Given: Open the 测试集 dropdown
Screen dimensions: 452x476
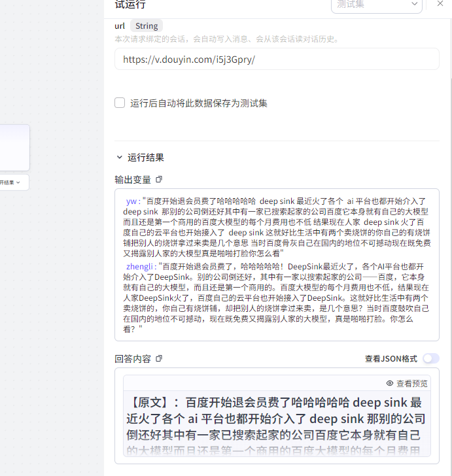Looking at the screenshot, I should (x=377, y=5).
